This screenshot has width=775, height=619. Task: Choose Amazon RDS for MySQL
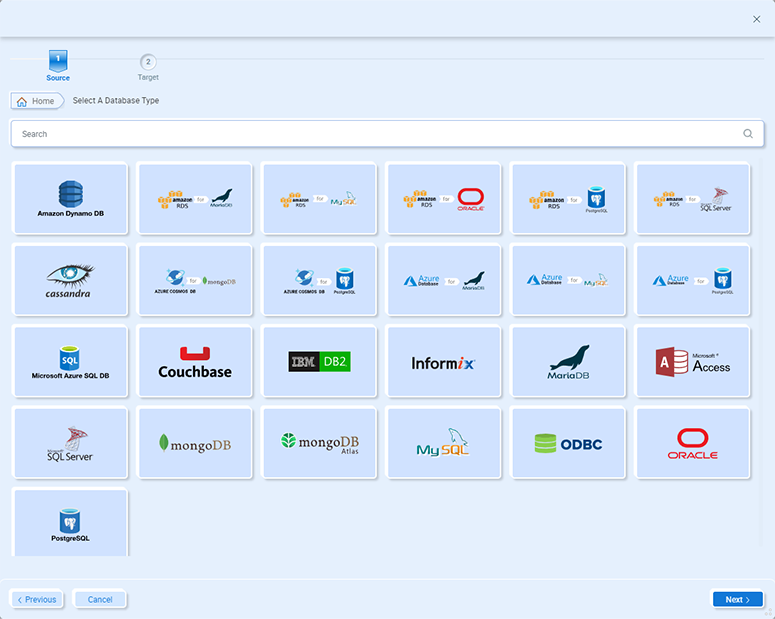[x=319, y=199]
